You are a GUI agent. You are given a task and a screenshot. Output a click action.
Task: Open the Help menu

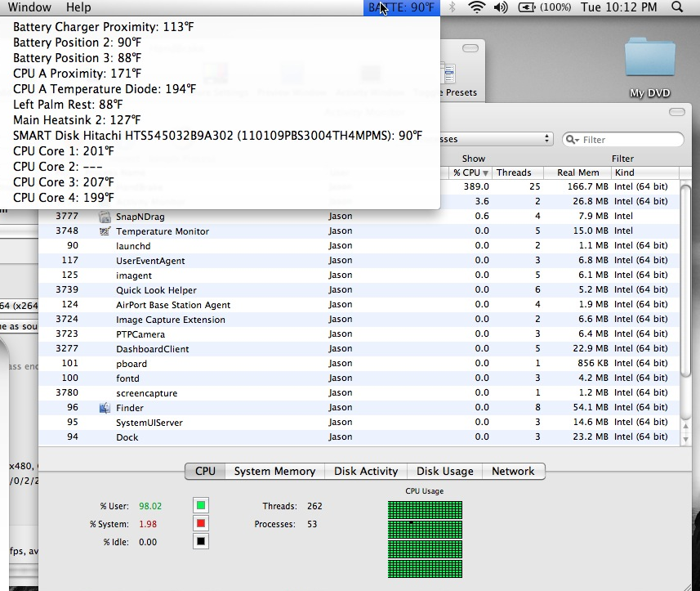(x=78, y=7)
